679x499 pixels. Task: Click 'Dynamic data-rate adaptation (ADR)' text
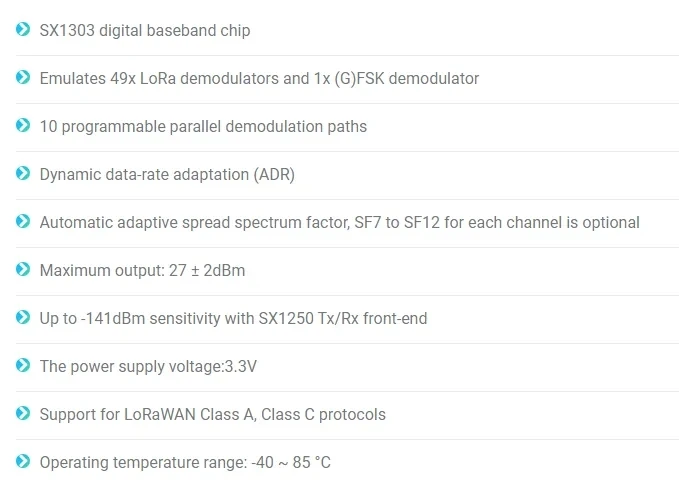167,175
